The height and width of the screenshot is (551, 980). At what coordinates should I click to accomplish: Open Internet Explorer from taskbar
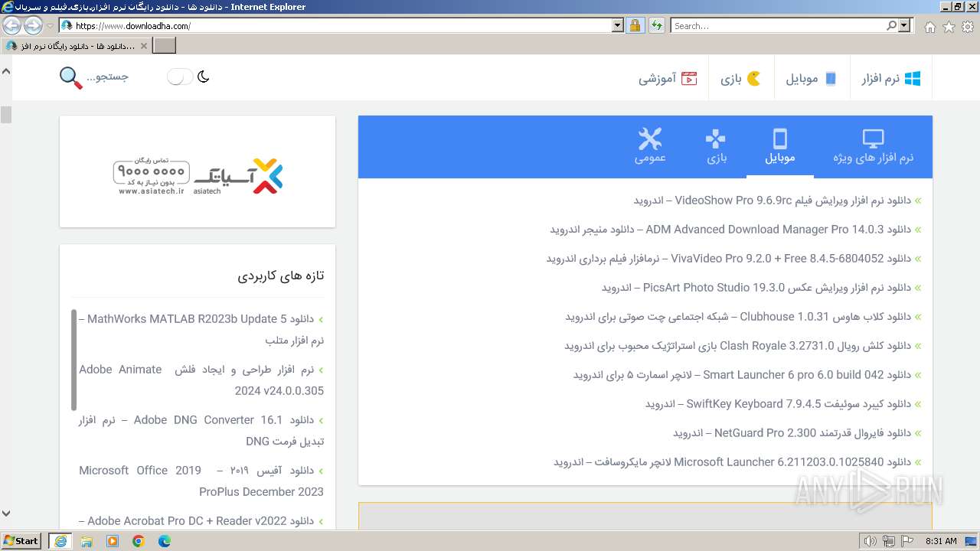coord(60,541)
